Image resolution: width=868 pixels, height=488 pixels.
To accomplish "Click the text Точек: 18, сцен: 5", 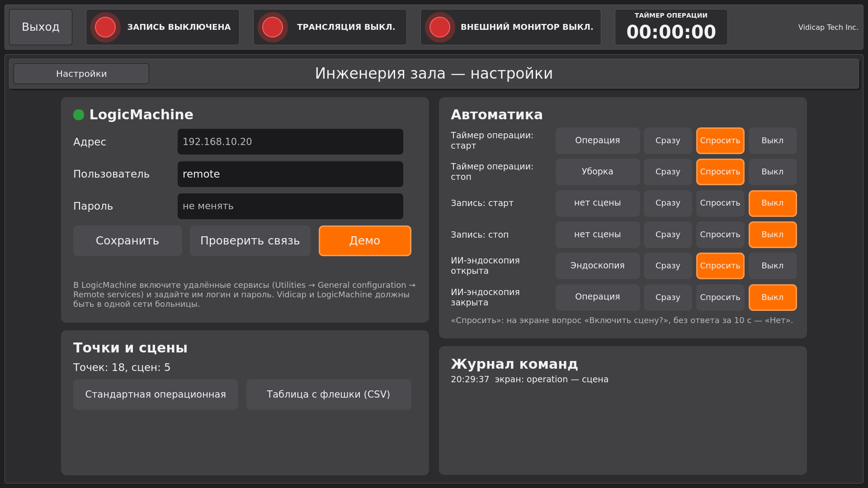I will 122,368.
